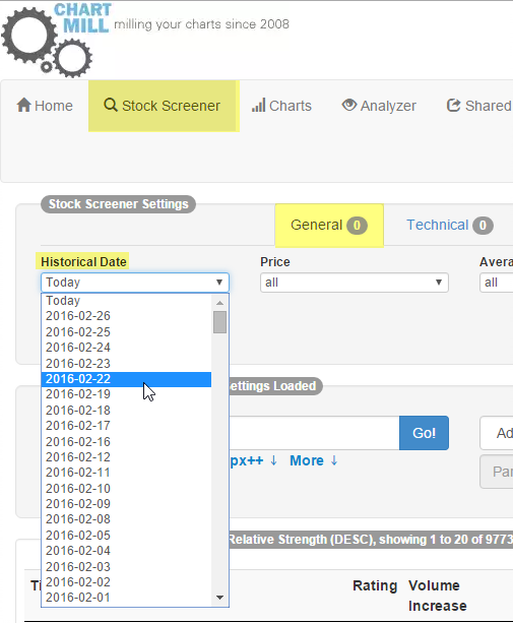This screenshot has height=623, width=513.
Task: Click the scrollbar up arrow in date list
Action: tap(220, 303)
